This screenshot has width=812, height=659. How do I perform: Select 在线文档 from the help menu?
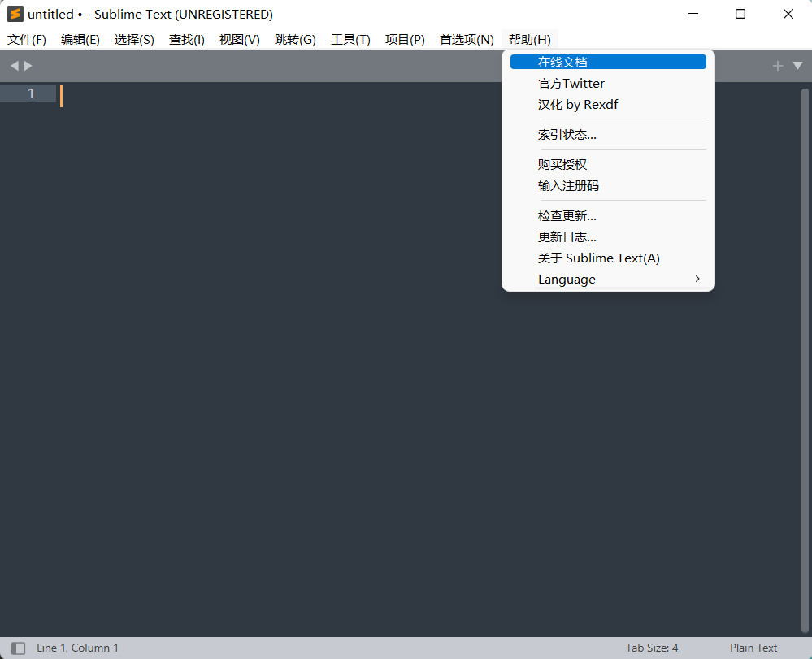coord(564,61)
